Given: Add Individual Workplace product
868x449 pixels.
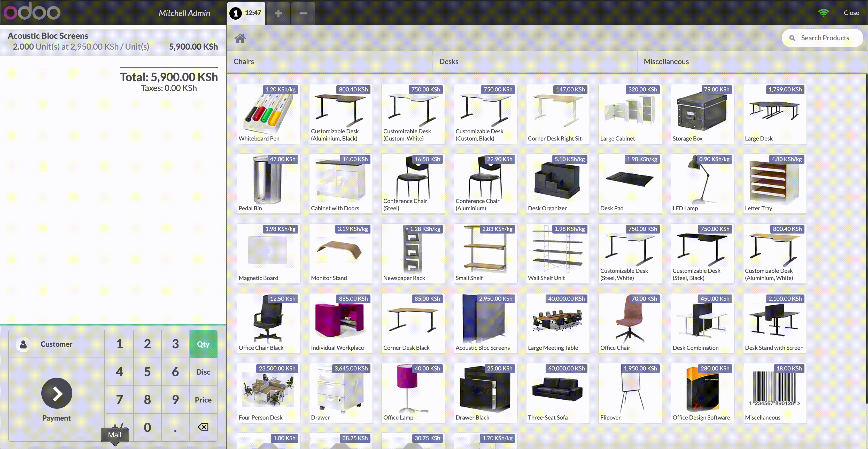Looking at the screenshot, I should [341, 323].
